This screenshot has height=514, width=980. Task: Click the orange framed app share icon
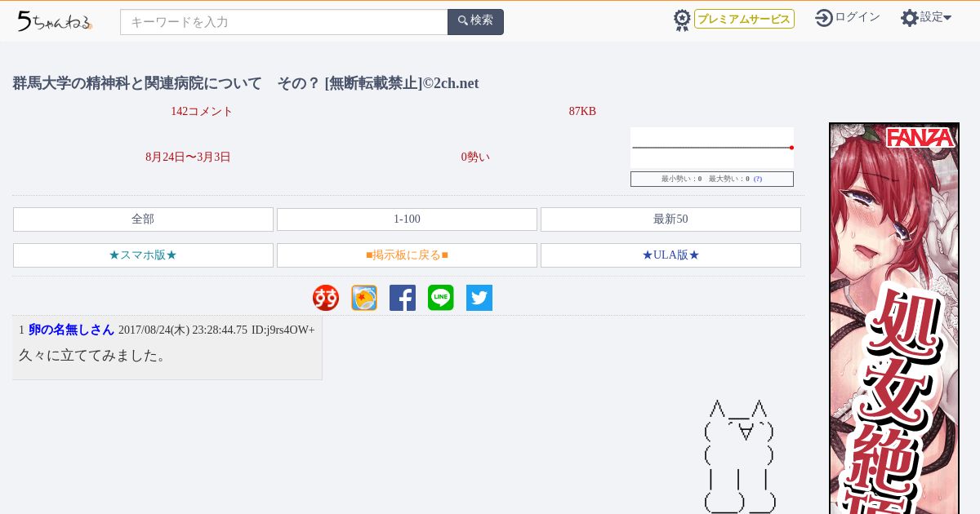point(364,298)
